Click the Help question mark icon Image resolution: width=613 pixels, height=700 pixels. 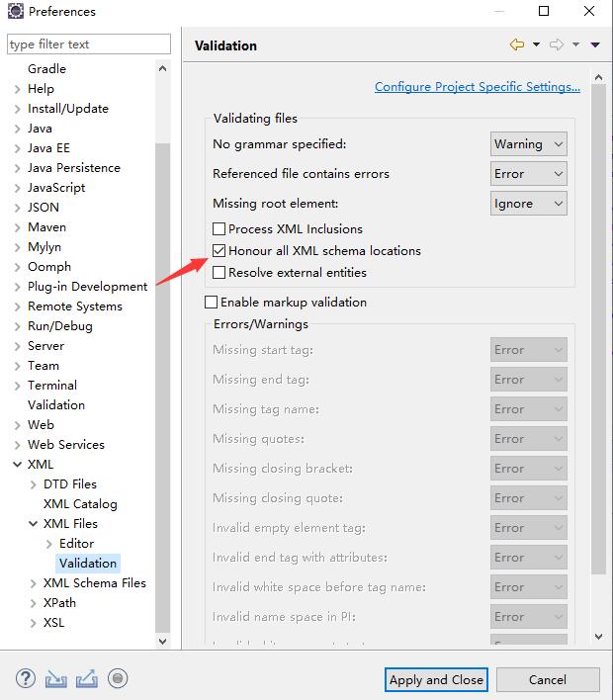[26, 678]
